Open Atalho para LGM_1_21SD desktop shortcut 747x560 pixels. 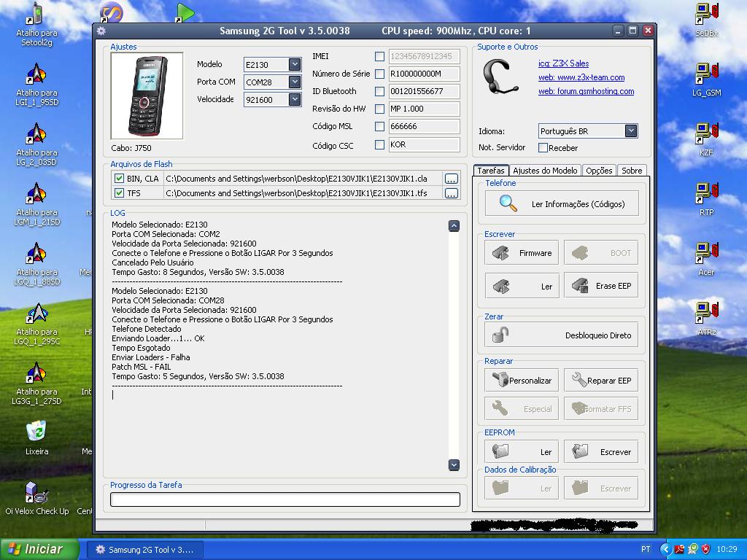[36, 204]
